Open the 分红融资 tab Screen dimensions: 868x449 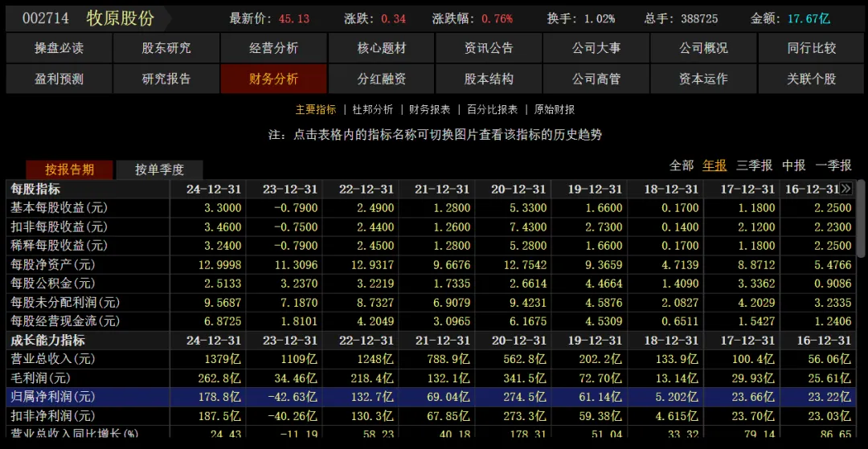point(382,79)
